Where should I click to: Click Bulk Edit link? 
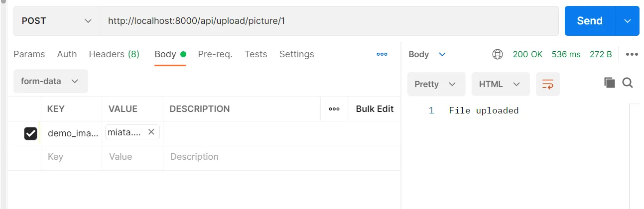[x=375, y=109]
